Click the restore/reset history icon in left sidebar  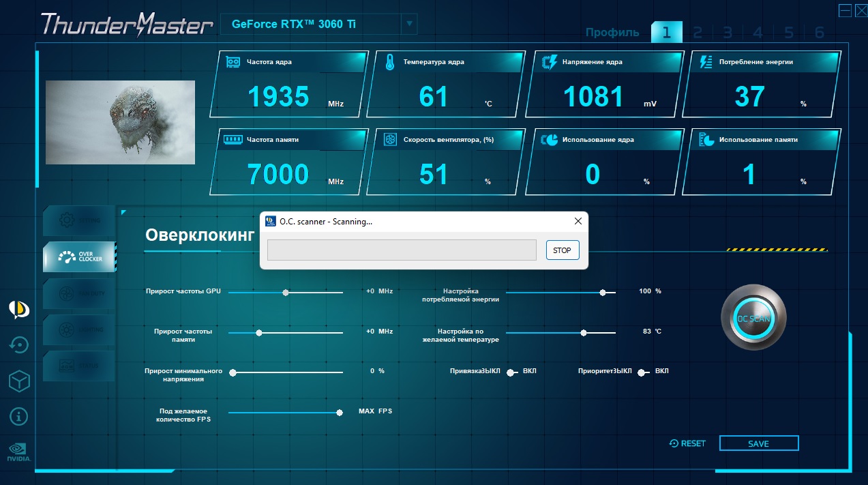(19, 345)
